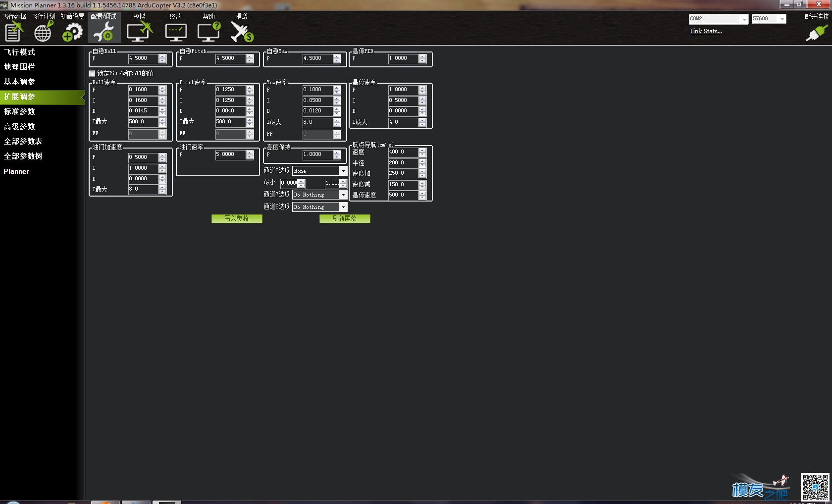Open the COM2 port dropdown

tap(744, 19)
